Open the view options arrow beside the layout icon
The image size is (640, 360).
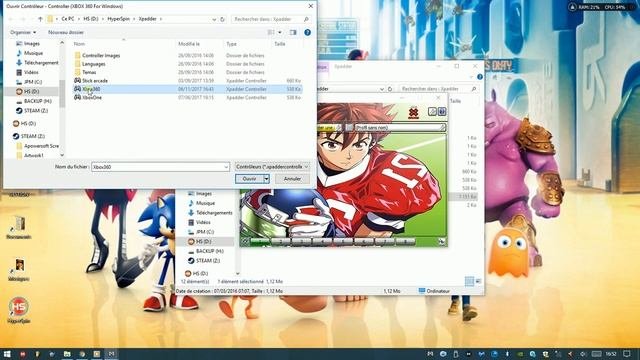click(x=280, y=32)
